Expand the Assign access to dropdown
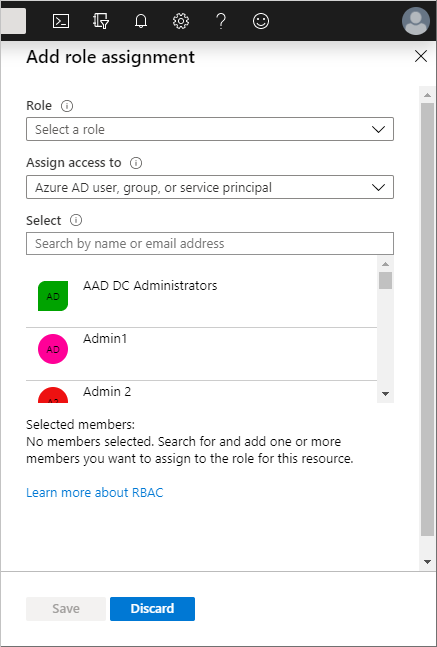 [x=210, y=187]
